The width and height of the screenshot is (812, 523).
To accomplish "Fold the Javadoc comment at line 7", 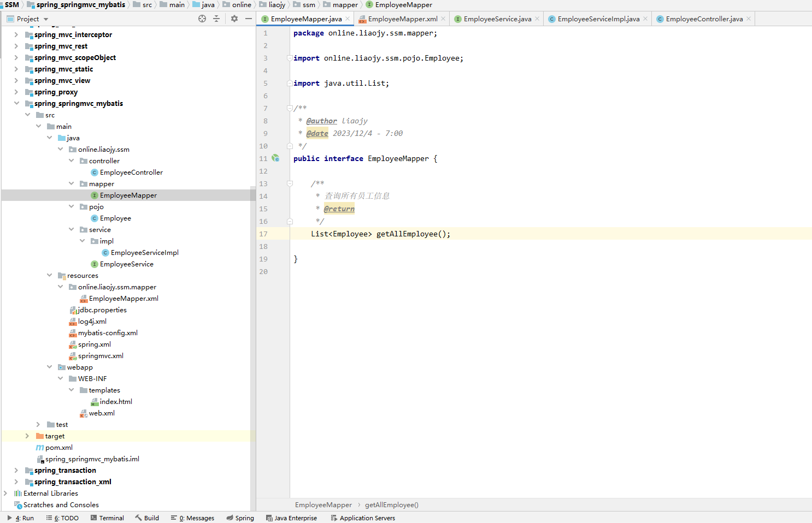I will [290, 108].
